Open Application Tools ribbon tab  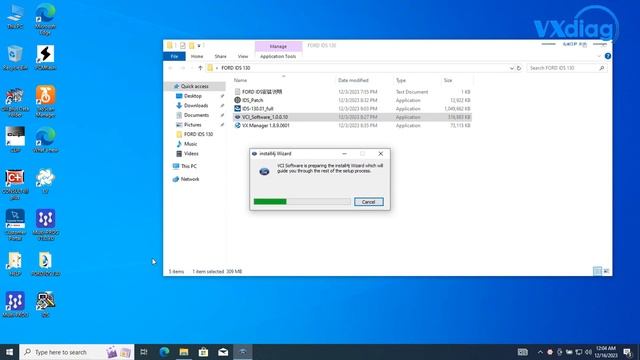[x=278, y=56]
